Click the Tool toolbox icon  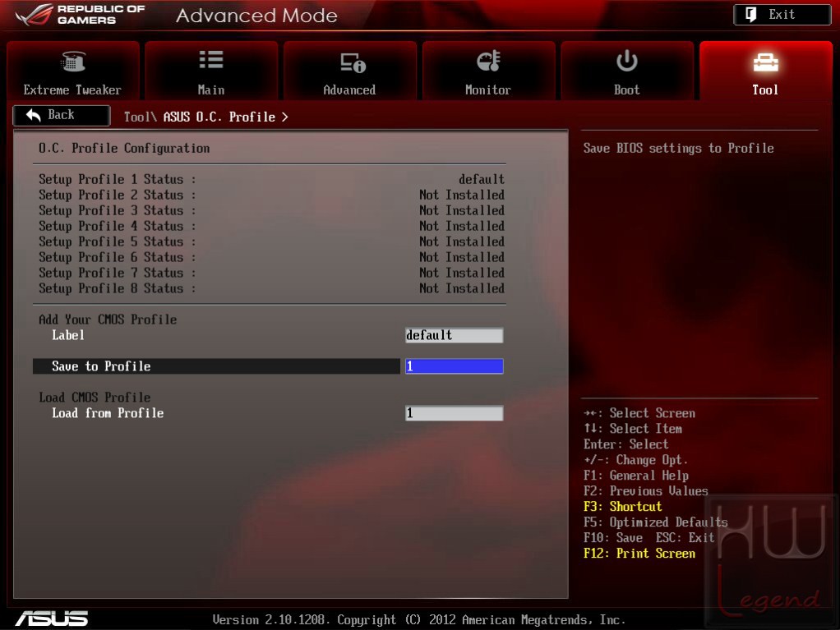(765, 62)
